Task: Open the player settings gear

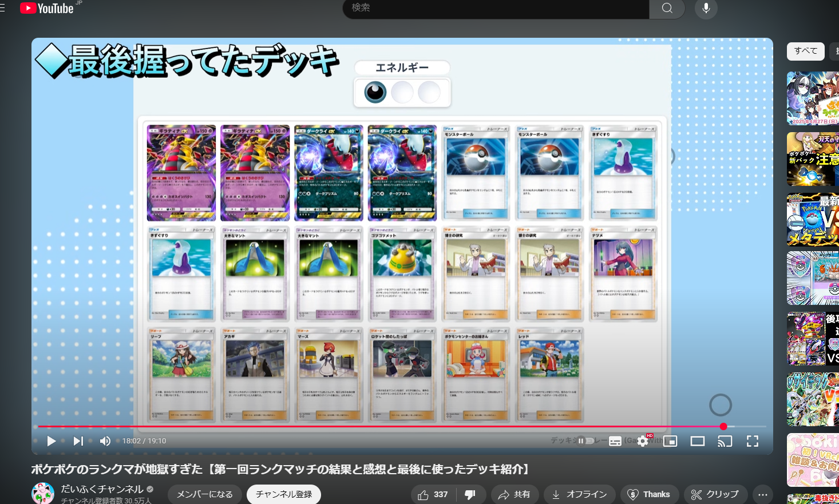Action: (643, 441)
